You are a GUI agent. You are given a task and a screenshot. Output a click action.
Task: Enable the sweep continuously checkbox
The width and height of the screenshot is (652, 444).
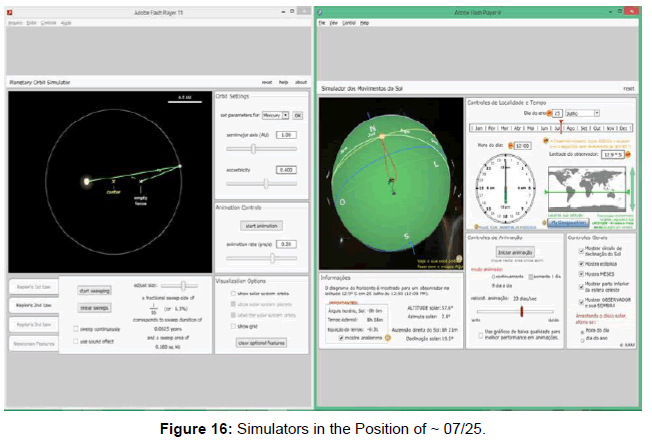pos(76,327)
